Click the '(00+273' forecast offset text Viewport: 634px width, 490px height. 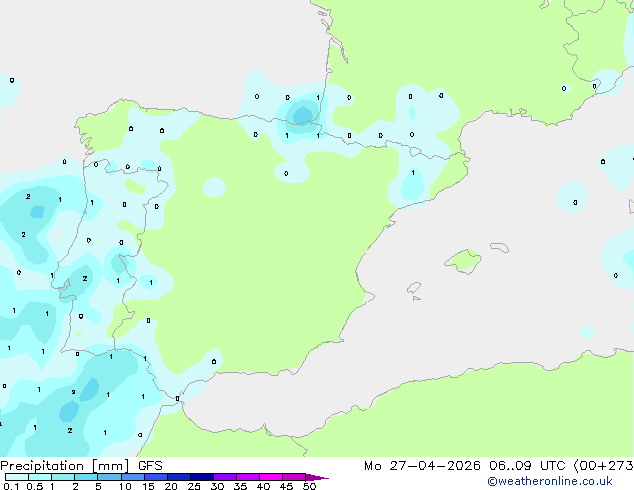tap(603, 466)
